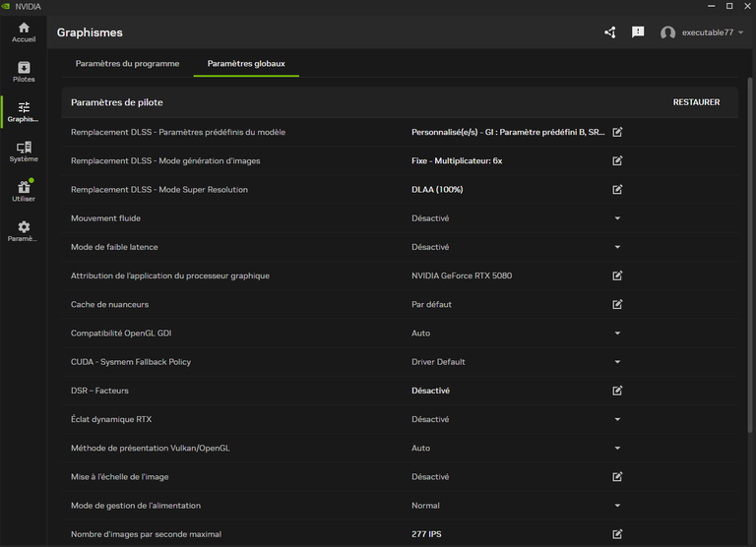Click the DSR – Facteurs label
The height and width of the screenshot is (547, 756).
click(x=99, y=391)
